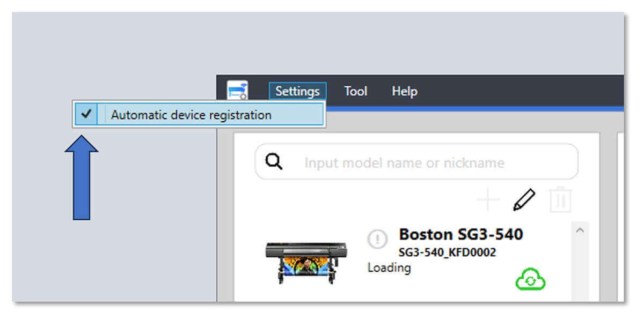Click the trash delete device icon
This screenshot has width=644, height=320.
click(560, 200)
